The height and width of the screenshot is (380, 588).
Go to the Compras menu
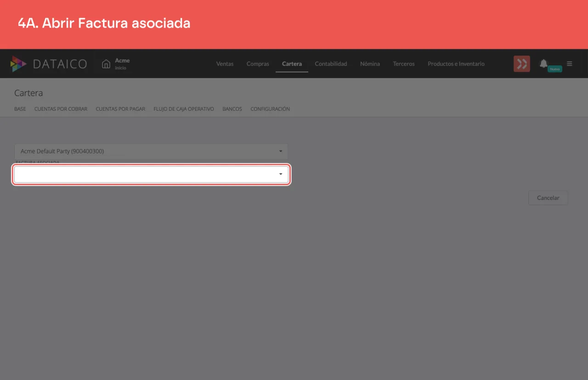[258, 64]
